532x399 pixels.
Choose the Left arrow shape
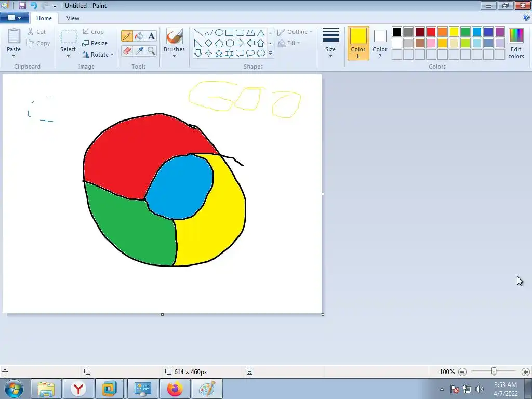pyautogui.click(x=250, y=43)
